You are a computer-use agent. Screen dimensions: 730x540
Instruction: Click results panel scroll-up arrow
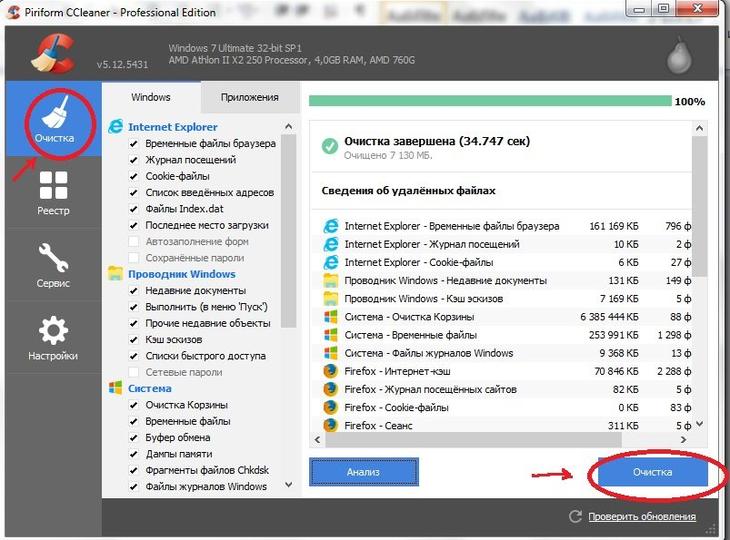699,128
